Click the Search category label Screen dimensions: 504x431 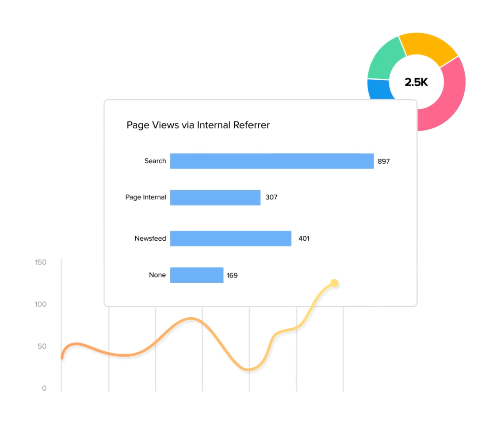coord(155,161)
